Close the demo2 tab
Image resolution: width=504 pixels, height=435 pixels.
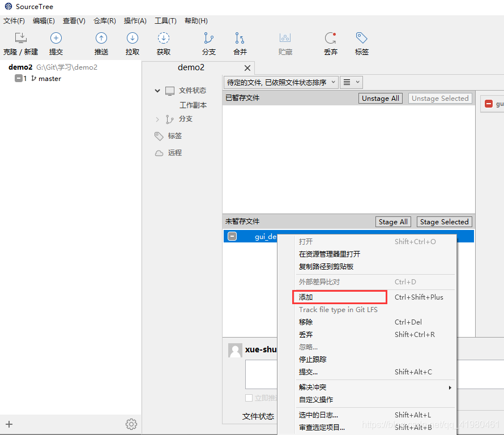247,68
